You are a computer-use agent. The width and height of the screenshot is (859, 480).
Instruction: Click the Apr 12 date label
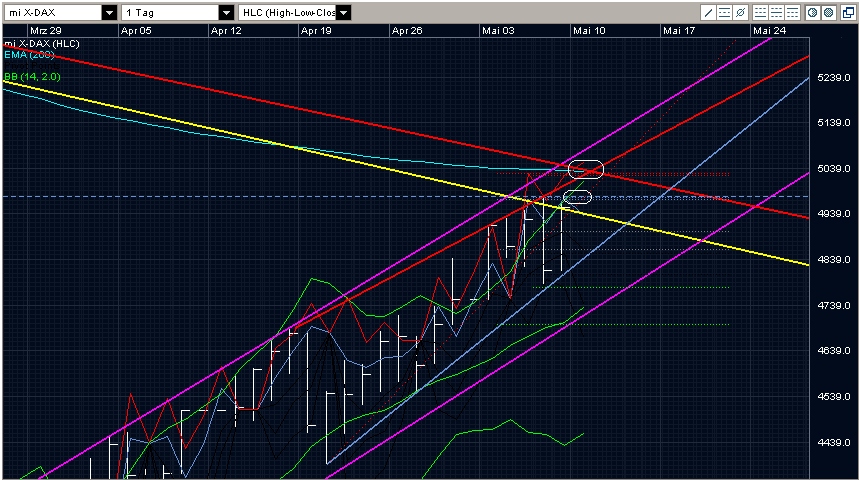[x=226, y=31]
